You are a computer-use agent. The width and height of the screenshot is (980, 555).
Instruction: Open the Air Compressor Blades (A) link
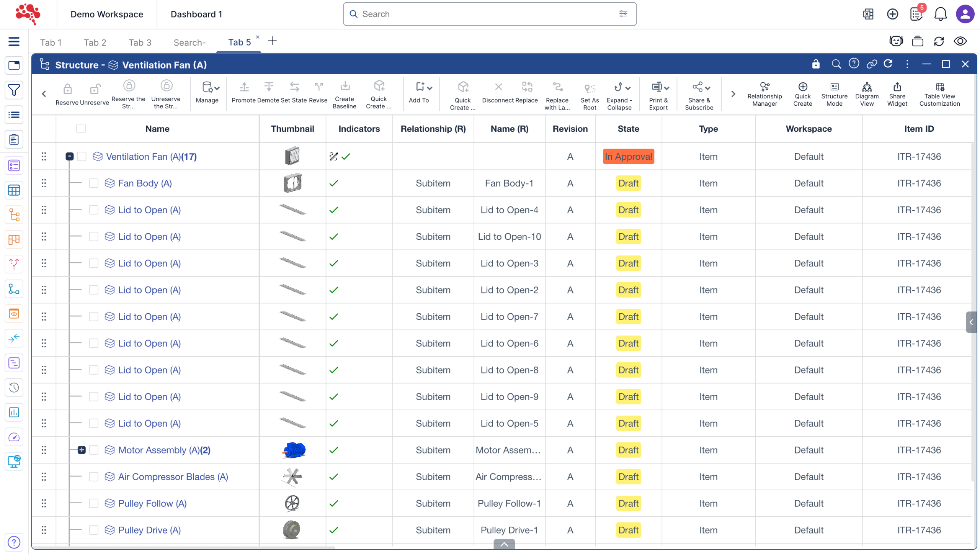(173, 477)
